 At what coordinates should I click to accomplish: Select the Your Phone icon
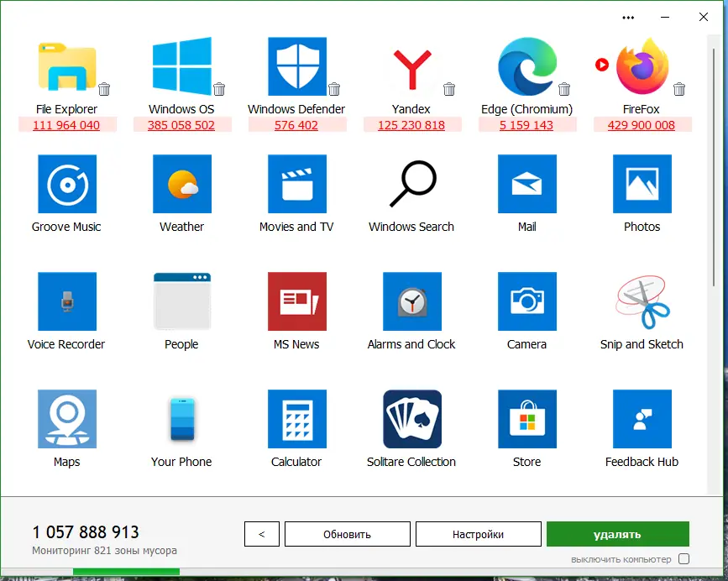pos(182,419)
